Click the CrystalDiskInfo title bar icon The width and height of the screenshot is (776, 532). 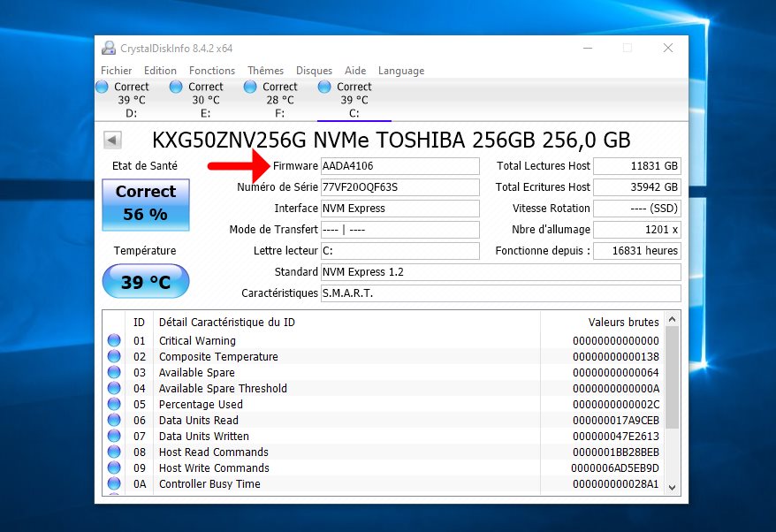(x=108, y=49)
